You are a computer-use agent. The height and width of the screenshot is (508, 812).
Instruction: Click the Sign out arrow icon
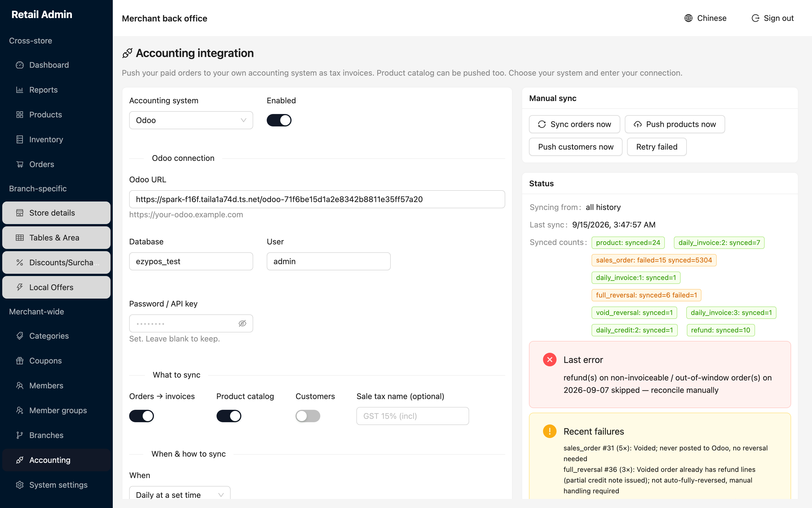pos(755,18)
